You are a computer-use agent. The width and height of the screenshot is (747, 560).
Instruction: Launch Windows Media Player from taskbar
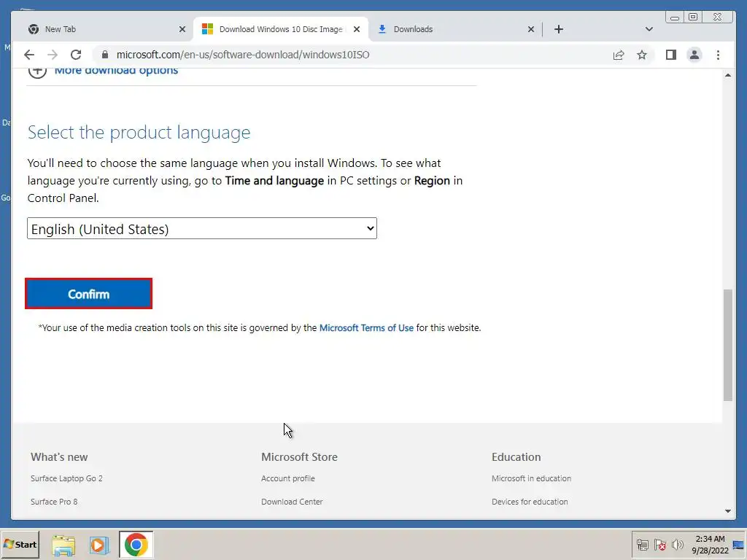[x=99, y=545]
